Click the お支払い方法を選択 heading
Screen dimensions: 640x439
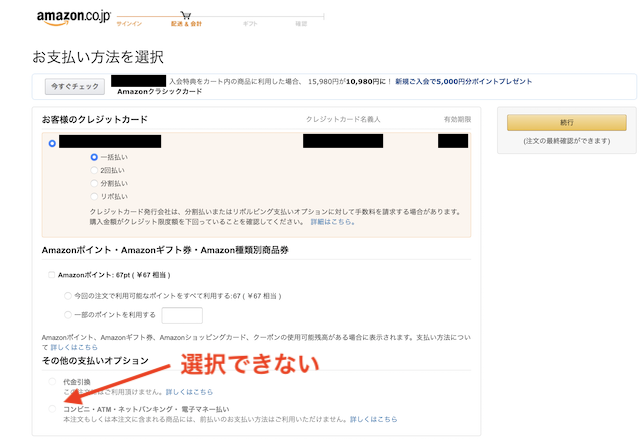tap(98, 57)
